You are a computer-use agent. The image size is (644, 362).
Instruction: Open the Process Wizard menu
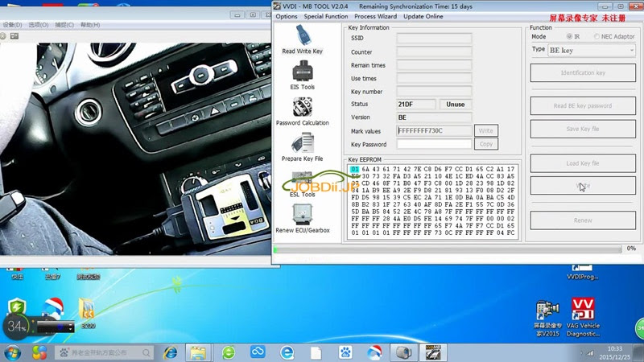(375, 16)
